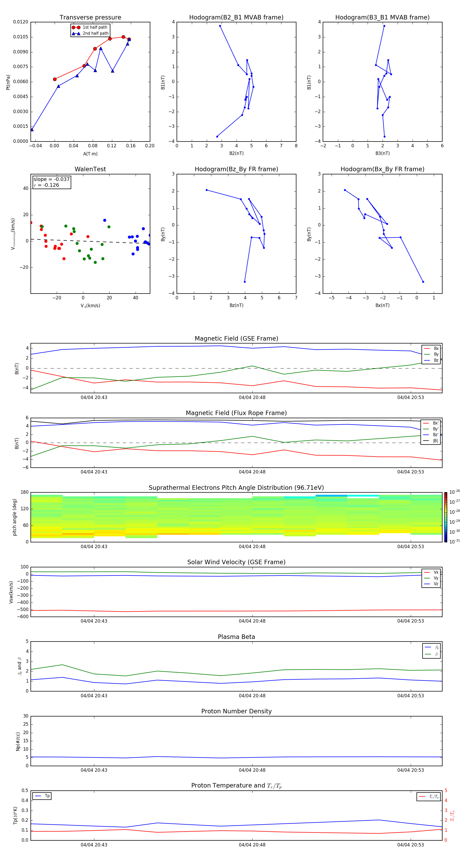Click the 'slope = -0.037' annotation

tap(52, 179)
